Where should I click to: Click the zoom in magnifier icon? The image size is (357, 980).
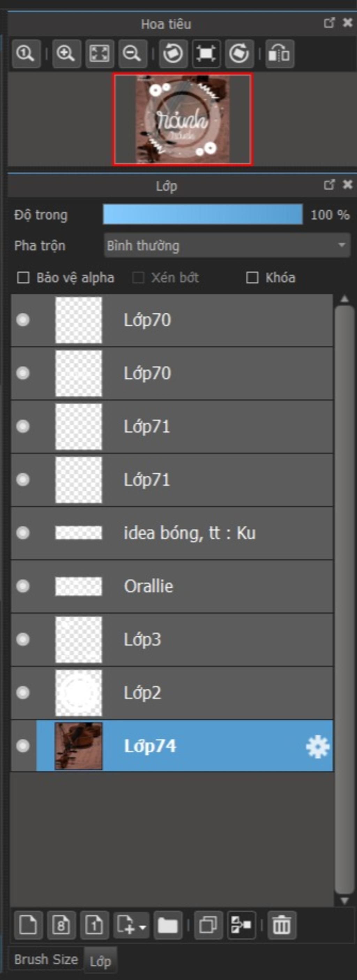66,54
